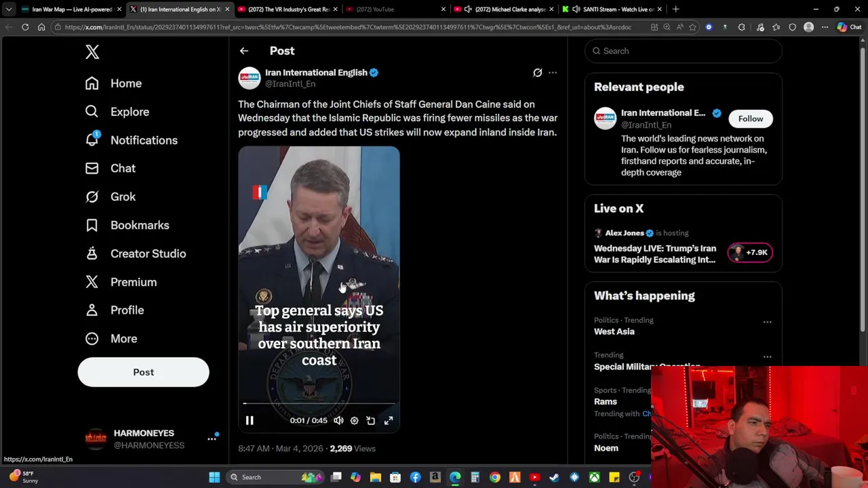Viewport: 868px width, 488px height.
Task: Open Rams trending topic
Action: [x=606, y=402]
